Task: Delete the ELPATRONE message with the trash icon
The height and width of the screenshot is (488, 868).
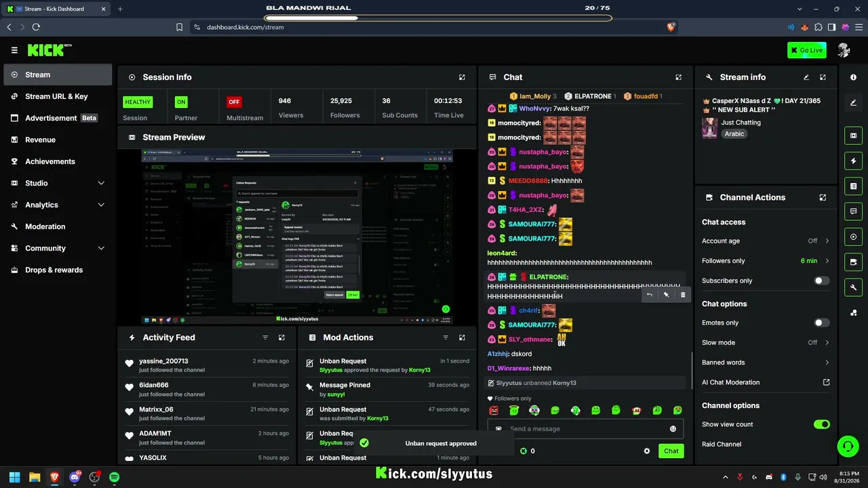Action: coord(683,295)
